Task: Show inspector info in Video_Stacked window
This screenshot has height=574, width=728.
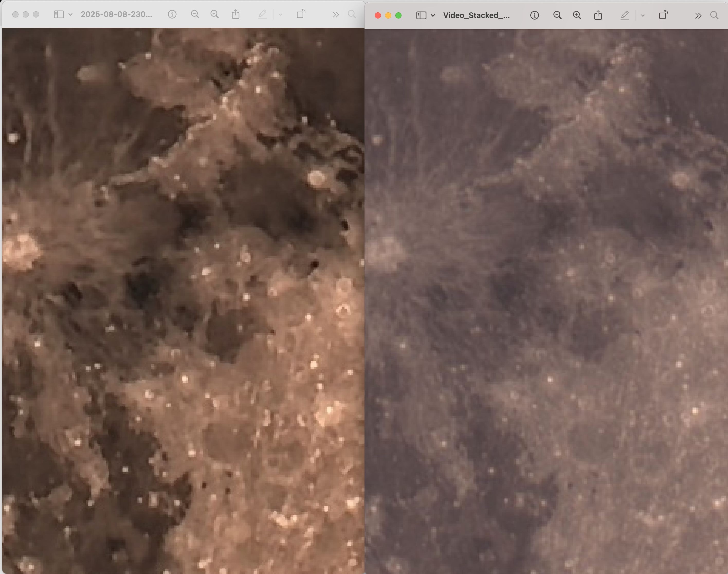Action: click(x=534, y=15)
